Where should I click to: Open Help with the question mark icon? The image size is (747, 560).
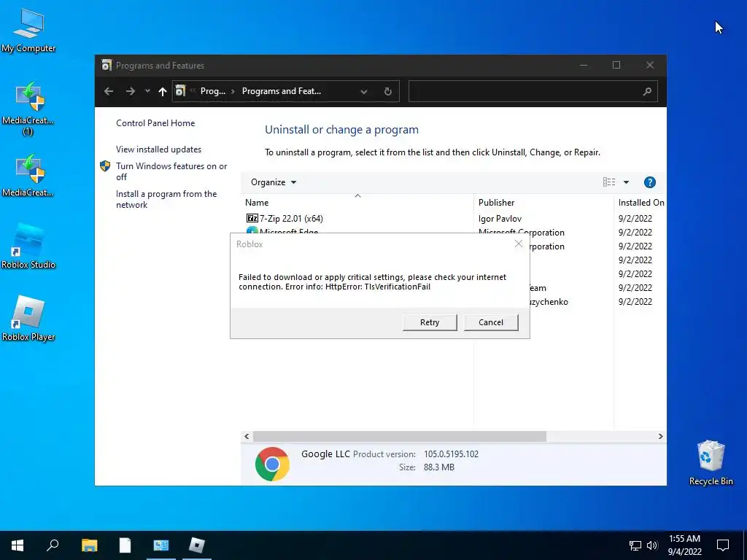click(x=649, y=182)
